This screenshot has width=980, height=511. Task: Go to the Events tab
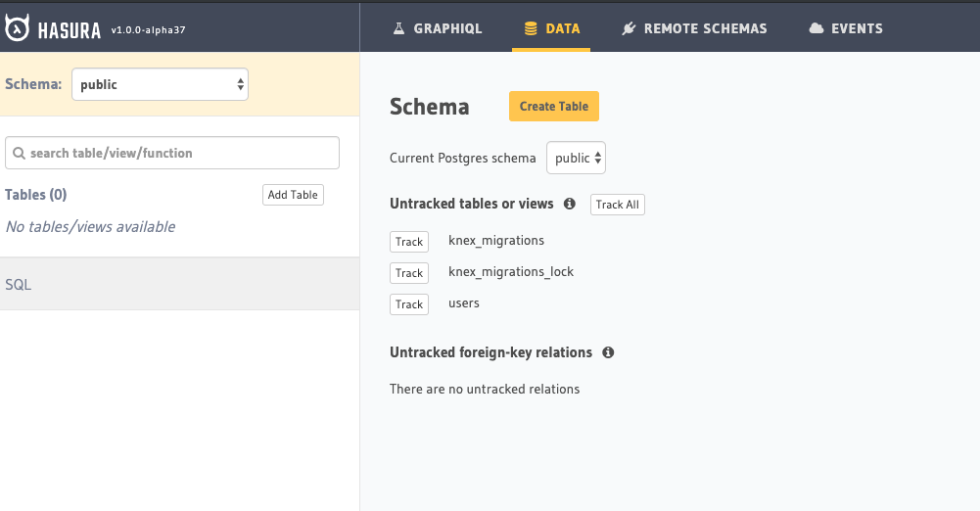tap(846, 28)
